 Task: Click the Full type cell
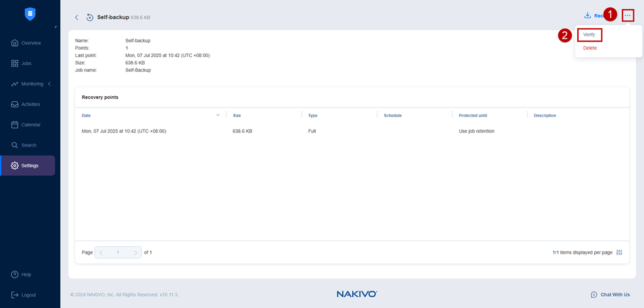[x=312, y=131]
